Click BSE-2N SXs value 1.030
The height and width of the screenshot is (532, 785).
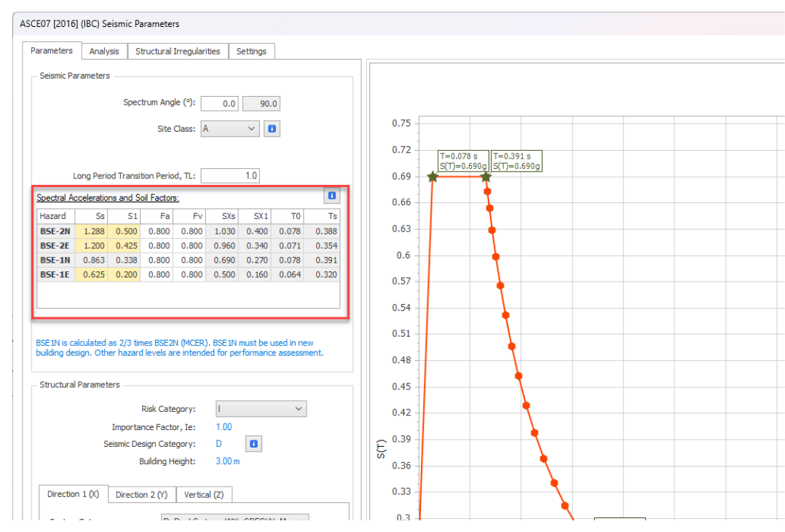click(x=222, y=231)
